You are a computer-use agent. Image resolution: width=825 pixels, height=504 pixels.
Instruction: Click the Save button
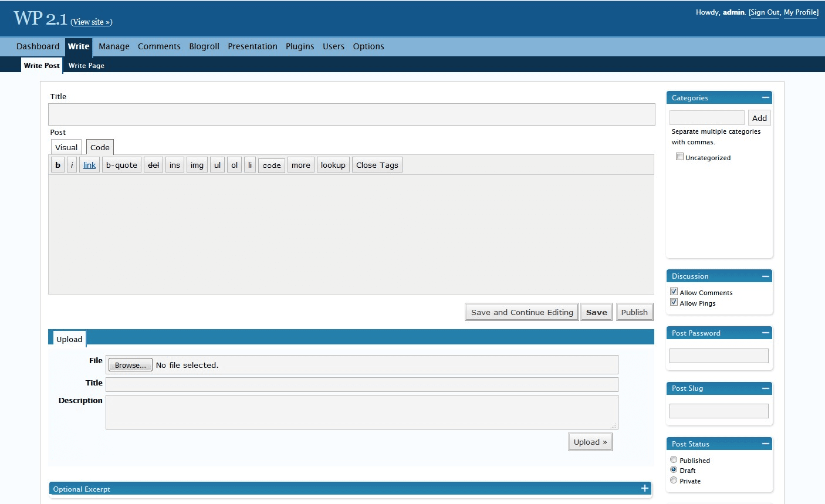pyautogui.click(x=597, y=312)
